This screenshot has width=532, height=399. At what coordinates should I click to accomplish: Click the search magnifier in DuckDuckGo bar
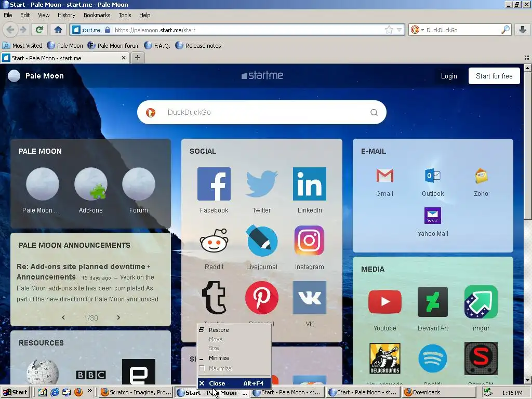point(505,30)
